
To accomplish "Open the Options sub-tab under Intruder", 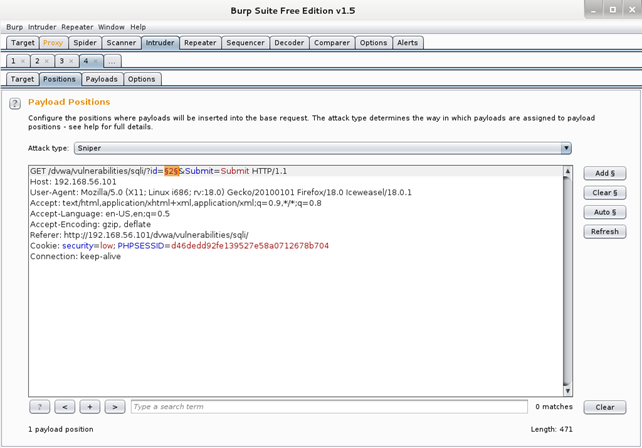I will click(x=141, y=79).
